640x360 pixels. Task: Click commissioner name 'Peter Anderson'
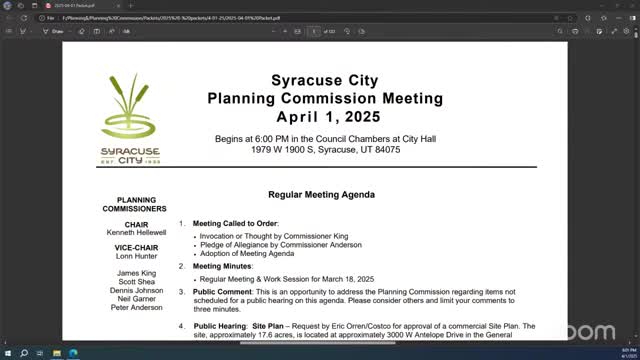[x=136, y=308]
